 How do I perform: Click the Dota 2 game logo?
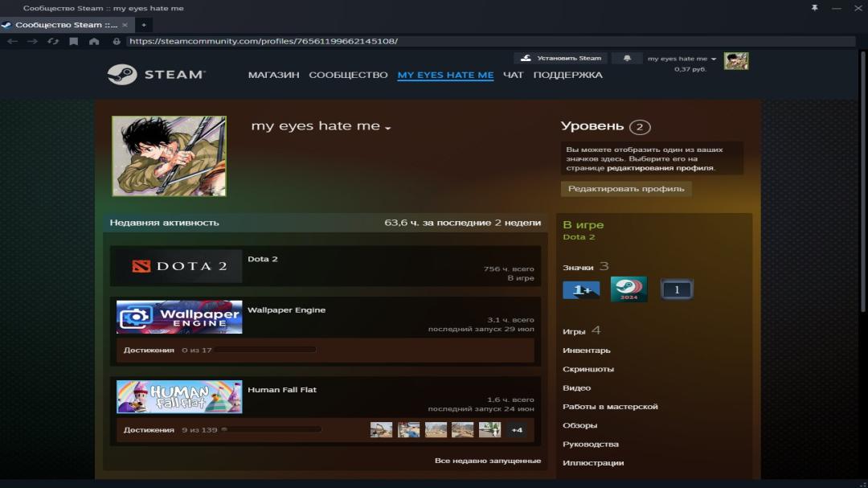click(x=179, y=266)
